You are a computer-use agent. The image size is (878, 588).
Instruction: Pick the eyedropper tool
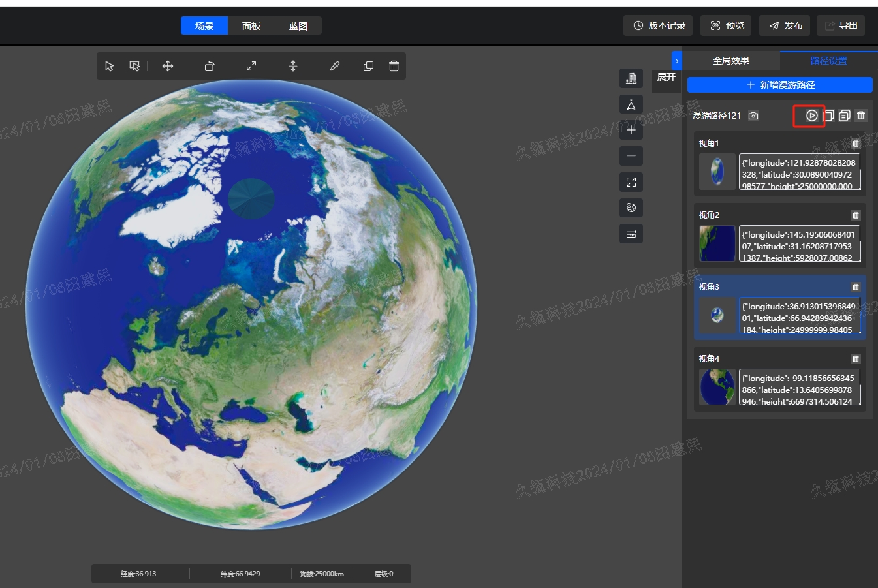point(335,66)
